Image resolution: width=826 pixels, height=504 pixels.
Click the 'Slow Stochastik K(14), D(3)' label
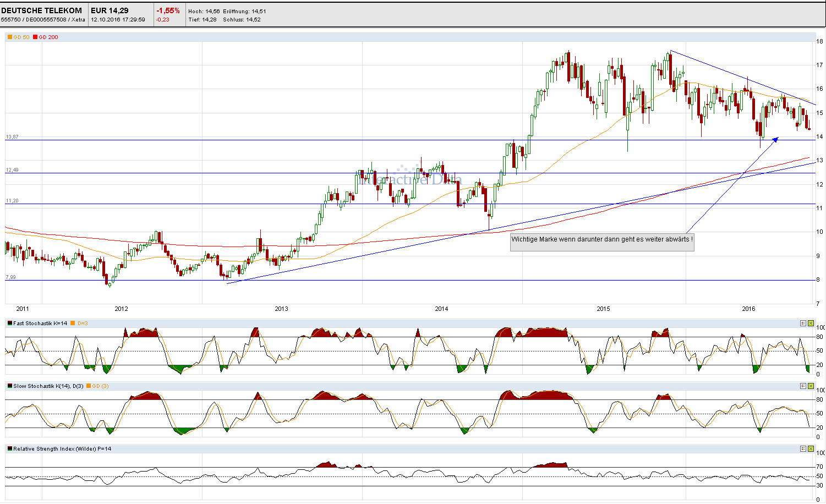click(48, 386)
